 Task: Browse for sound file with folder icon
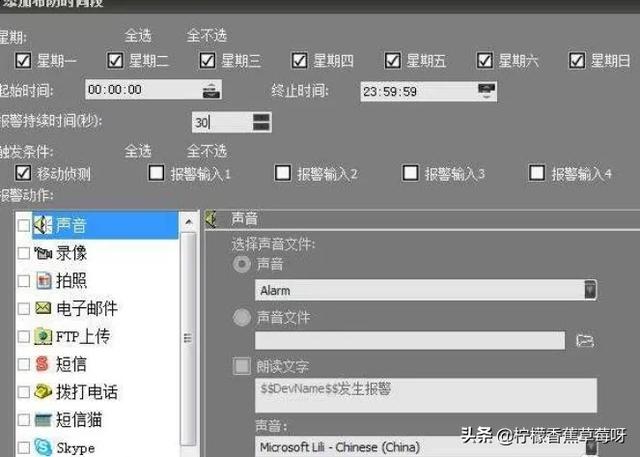585,341
